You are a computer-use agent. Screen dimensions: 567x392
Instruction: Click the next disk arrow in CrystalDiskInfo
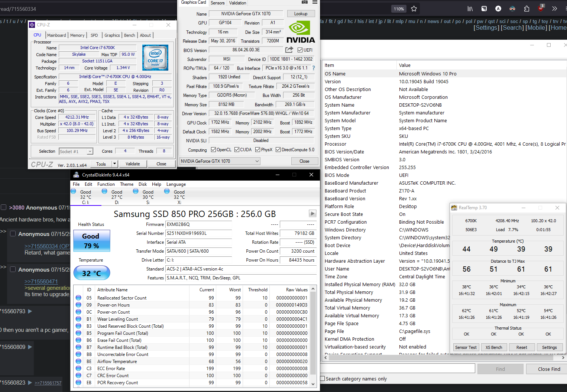[312, 213]
